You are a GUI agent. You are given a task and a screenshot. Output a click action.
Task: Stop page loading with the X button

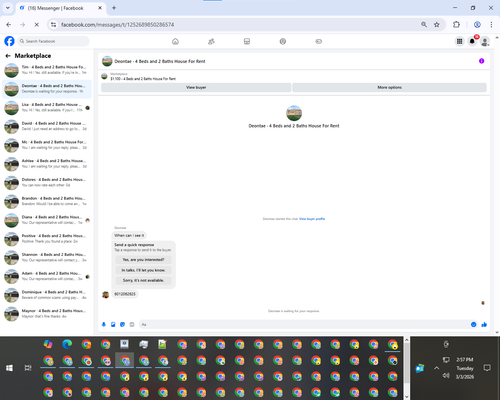(37, 24)
